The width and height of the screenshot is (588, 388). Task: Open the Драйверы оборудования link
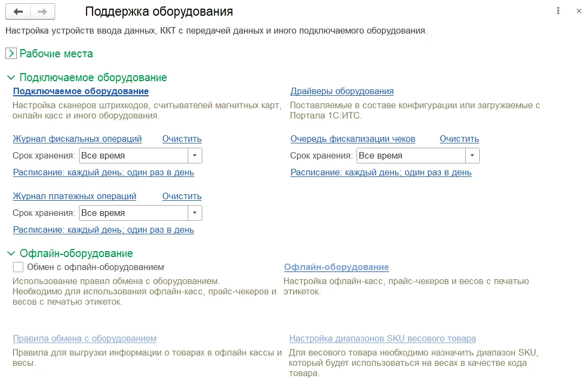[342, 91]
